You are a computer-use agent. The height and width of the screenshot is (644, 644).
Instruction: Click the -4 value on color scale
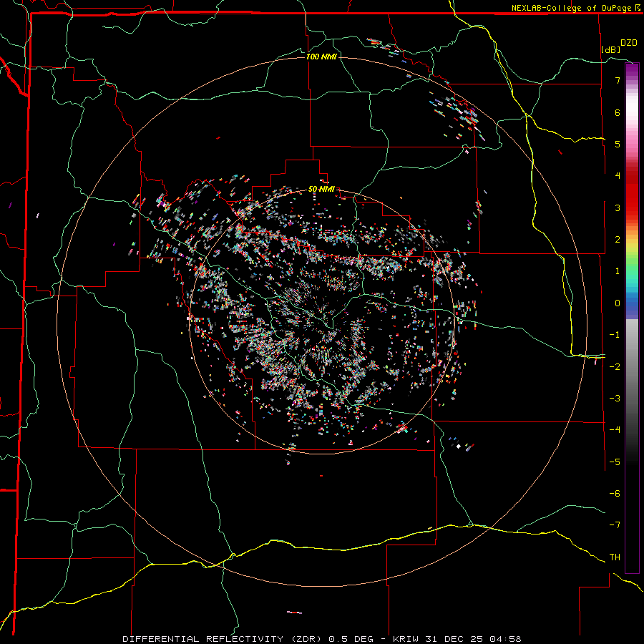tap(615, 430)
